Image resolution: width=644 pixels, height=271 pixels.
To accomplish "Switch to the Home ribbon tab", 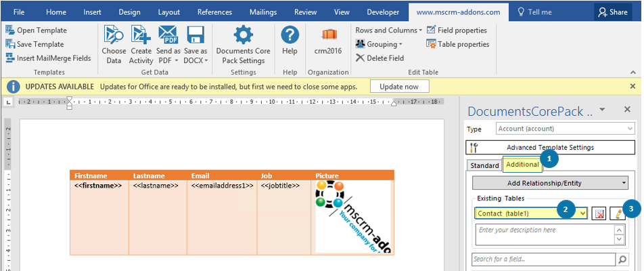I will 56,12.
